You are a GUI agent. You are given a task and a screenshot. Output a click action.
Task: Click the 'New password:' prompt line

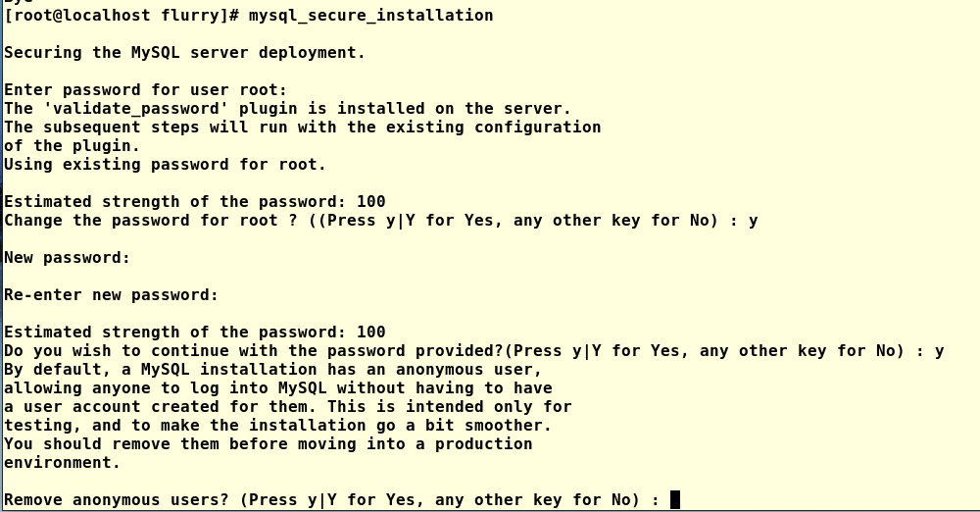[x=67, y=258]
